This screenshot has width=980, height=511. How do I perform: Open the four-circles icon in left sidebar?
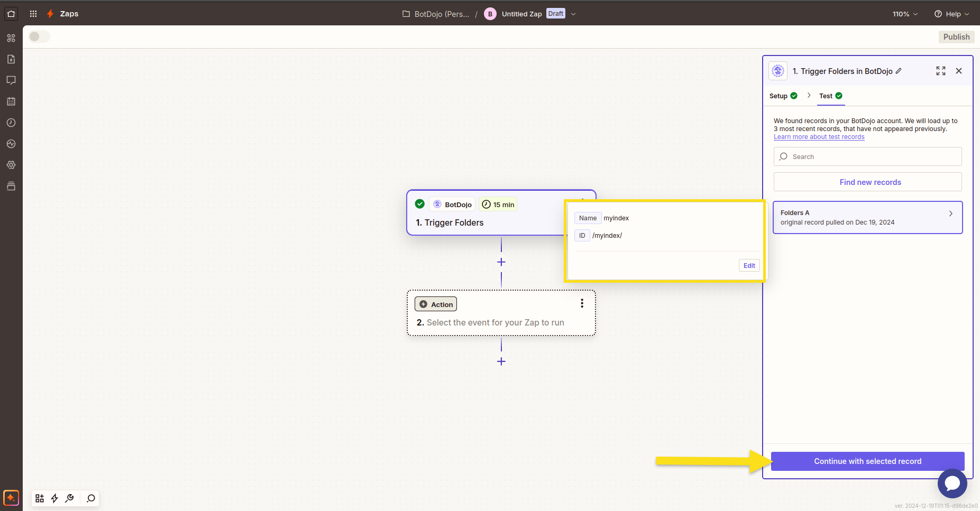(x=11, y=38)
